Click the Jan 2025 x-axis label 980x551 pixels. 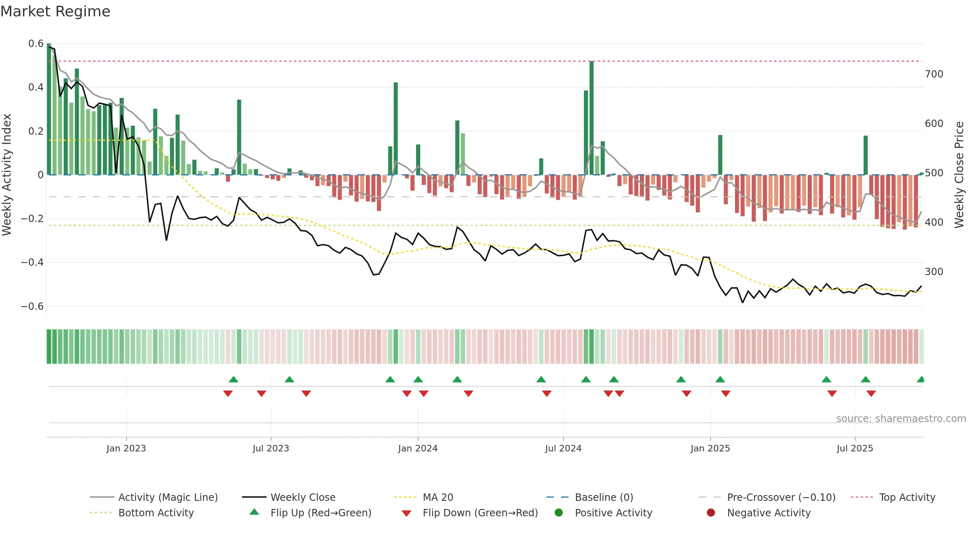tap(710, 448)
